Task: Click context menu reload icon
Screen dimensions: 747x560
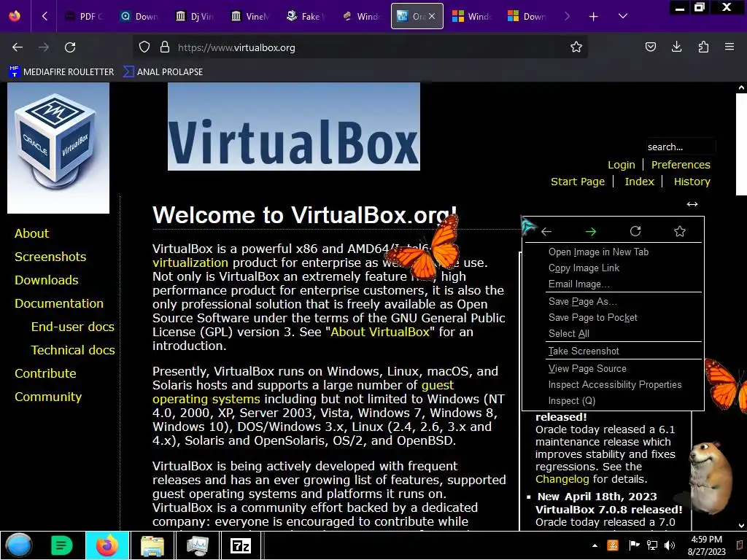Action: 635,231
